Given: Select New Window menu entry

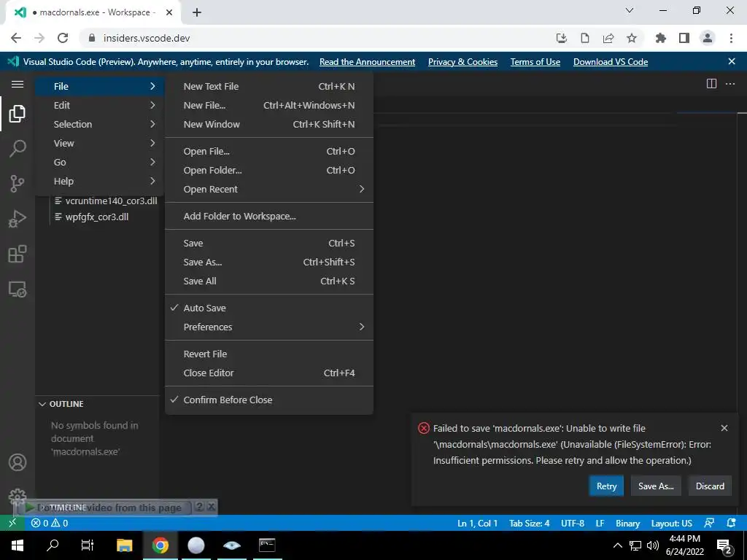Looking at the screenshot, I should click(269, 124).
